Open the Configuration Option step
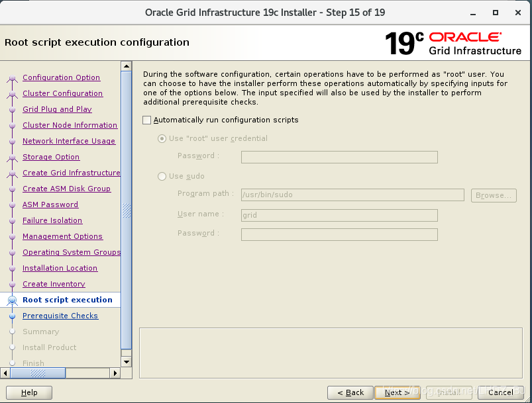This screenshot has height=403, width=532. [61, 77]
